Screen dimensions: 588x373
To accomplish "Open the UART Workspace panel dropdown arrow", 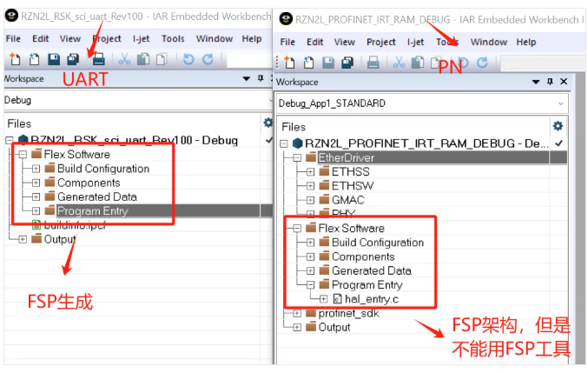I will coord(247,78).
